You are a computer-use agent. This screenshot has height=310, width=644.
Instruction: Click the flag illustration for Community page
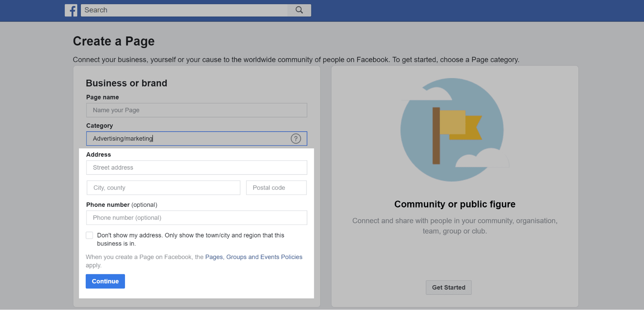[454, 130]
